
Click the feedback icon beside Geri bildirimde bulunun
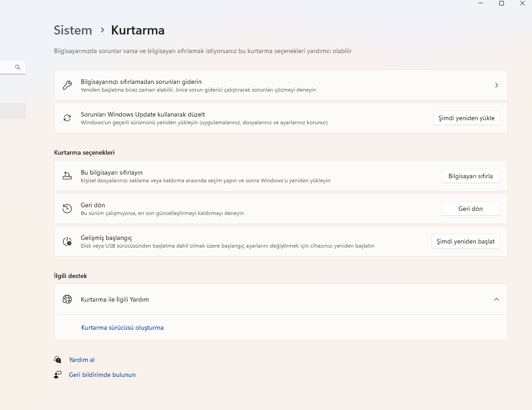point(58,374)
